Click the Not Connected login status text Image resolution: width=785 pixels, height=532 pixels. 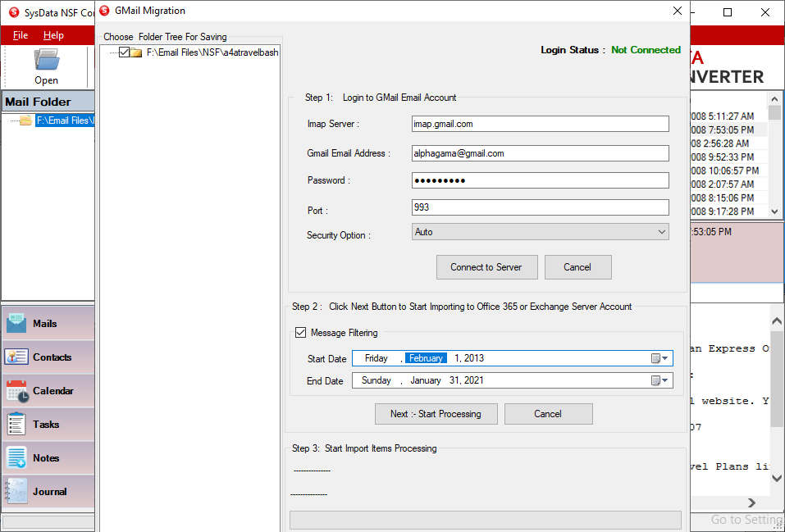coord(646,50)
